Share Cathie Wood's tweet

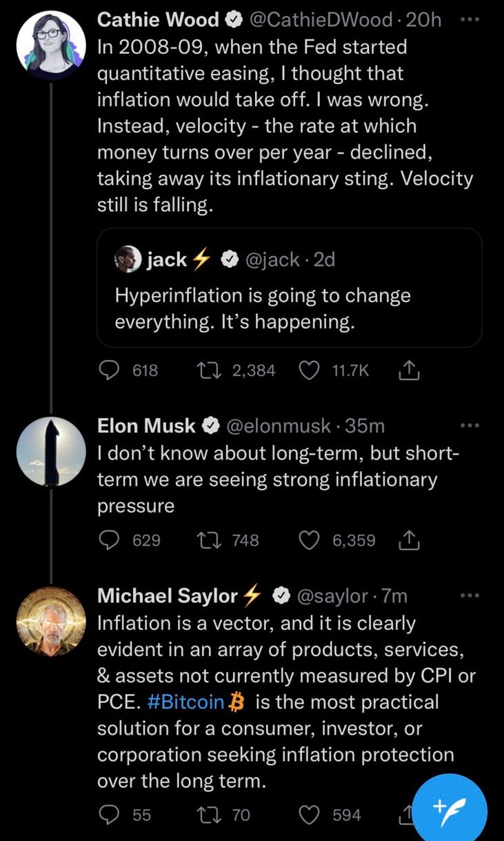[x=410, y=371]
